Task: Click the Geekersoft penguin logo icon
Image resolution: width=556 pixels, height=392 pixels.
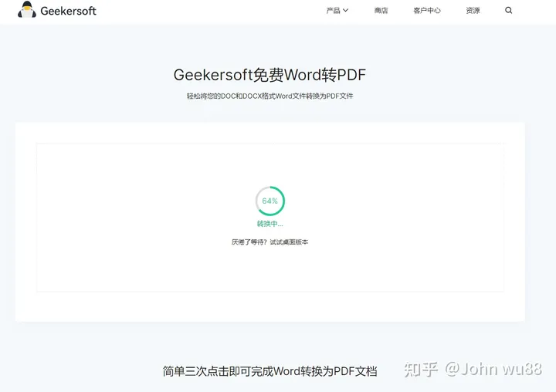Action: (x=27, y=9)
